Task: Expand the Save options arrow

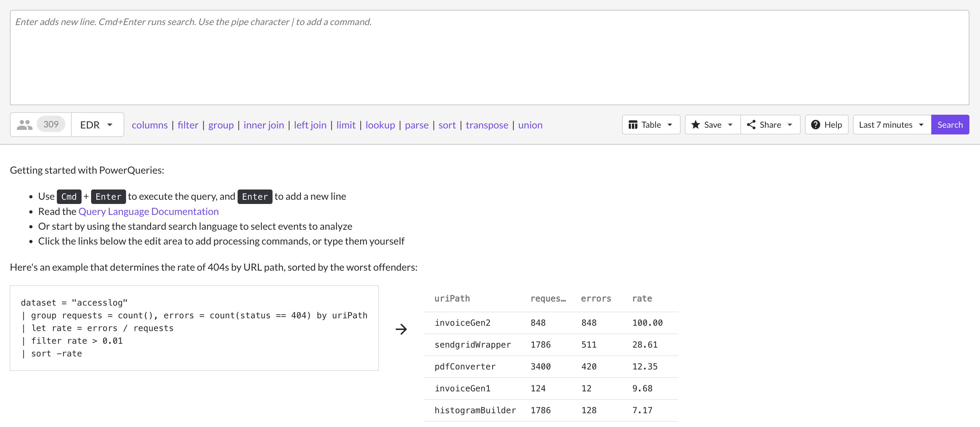Action: click(x=730, y=125)
